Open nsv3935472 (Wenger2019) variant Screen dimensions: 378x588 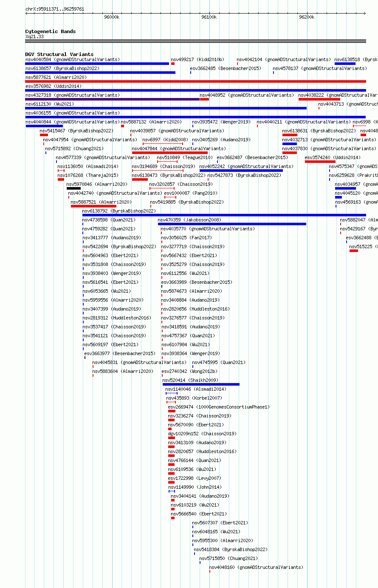(x=221, y=122)
